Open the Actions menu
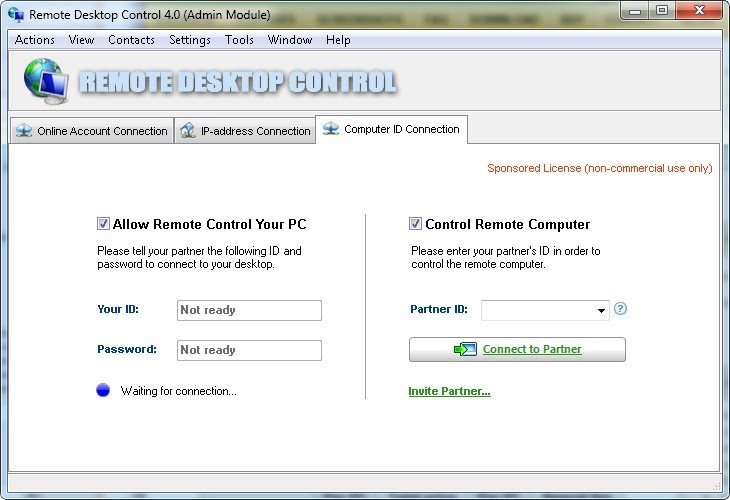Viewport: 730px width, 500px height. (34, 40)
